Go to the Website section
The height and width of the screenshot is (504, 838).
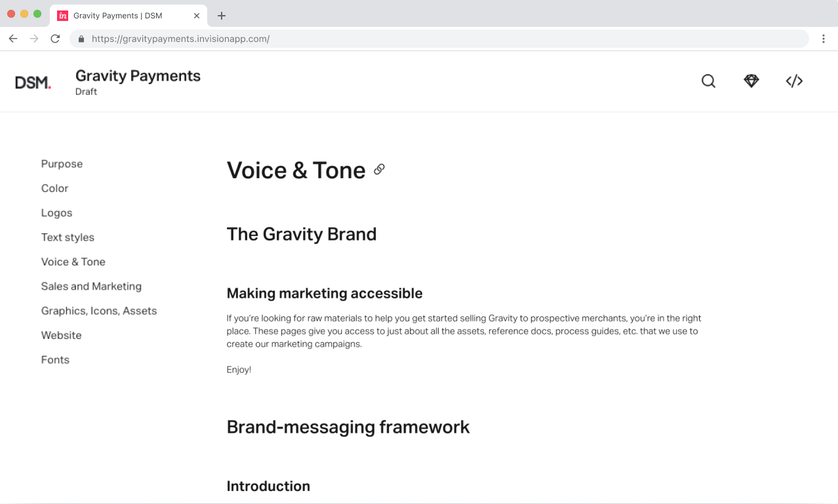(61, 335)
